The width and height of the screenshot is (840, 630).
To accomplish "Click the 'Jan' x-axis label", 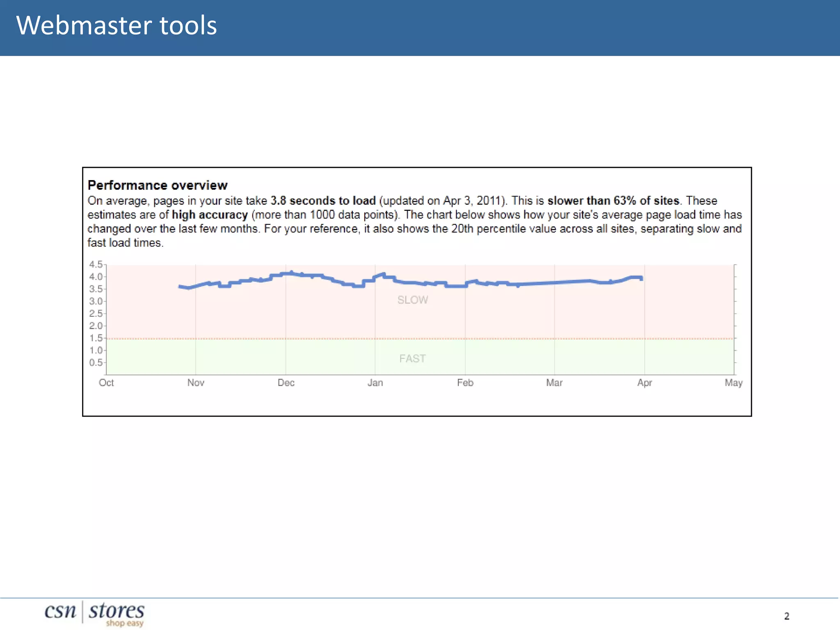I will 375,383.
